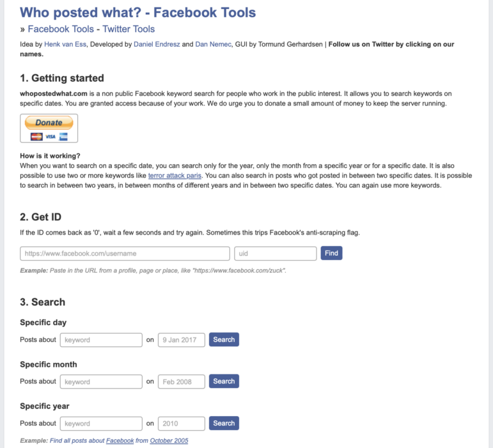Click the Feb 2008 month field
This screenshot has width=493, height=448.
181,382
